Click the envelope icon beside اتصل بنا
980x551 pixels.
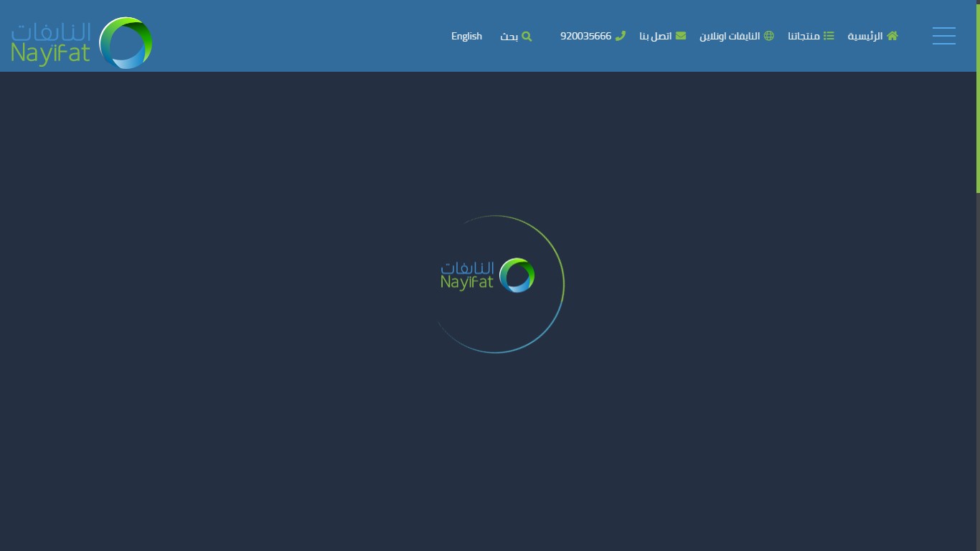pos(680,36)
